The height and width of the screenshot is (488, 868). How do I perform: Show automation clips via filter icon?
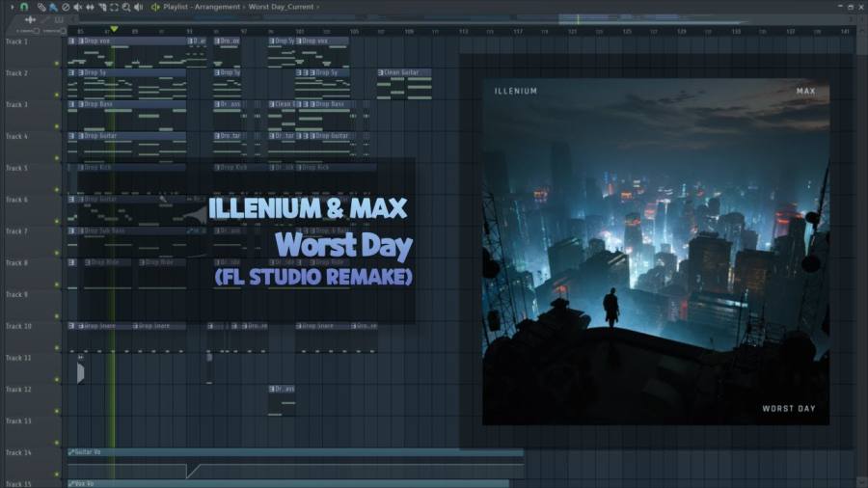tap(44, 20)
